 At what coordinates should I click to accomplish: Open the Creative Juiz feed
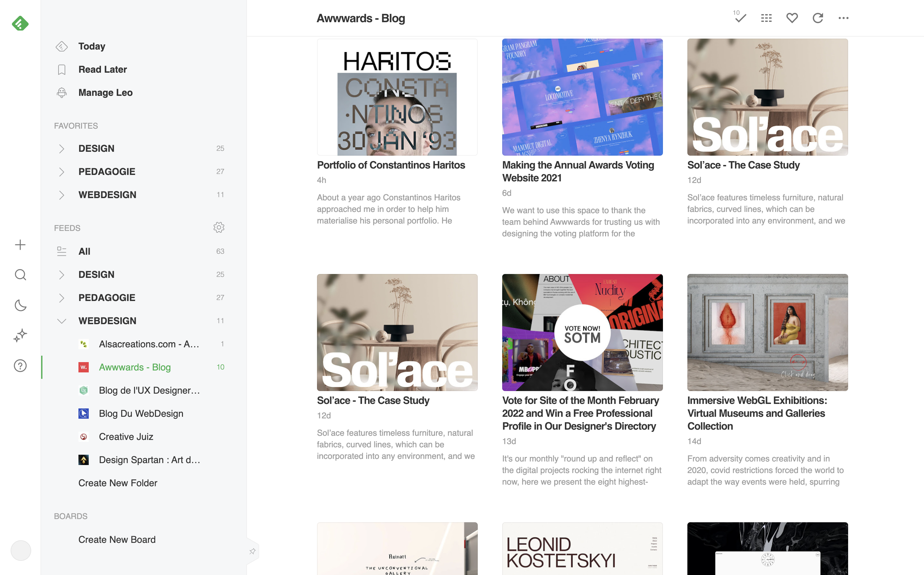click(x=126, y=437)
